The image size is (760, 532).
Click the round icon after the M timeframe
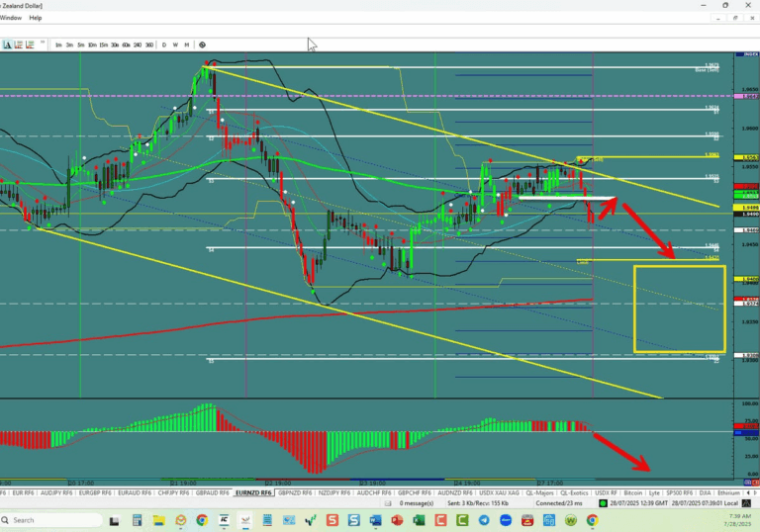tap(202, 44)
